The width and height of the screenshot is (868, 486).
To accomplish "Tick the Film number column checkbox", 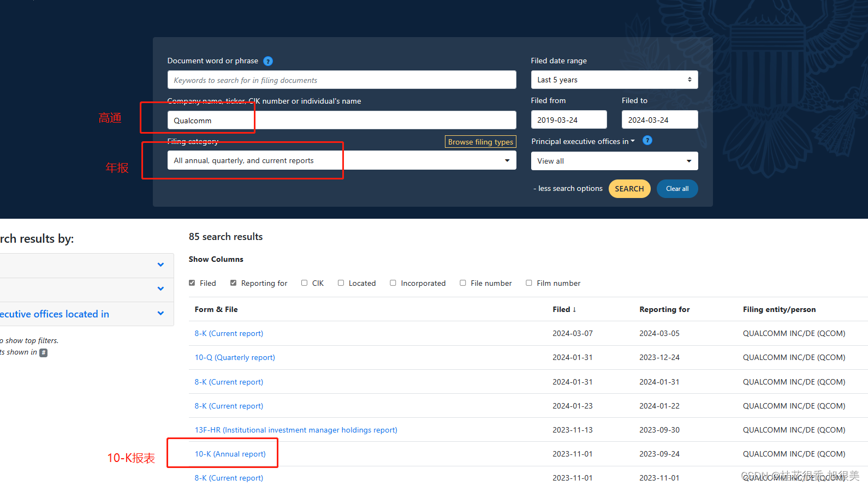I will pyautogui.click(x=529, y=283).
